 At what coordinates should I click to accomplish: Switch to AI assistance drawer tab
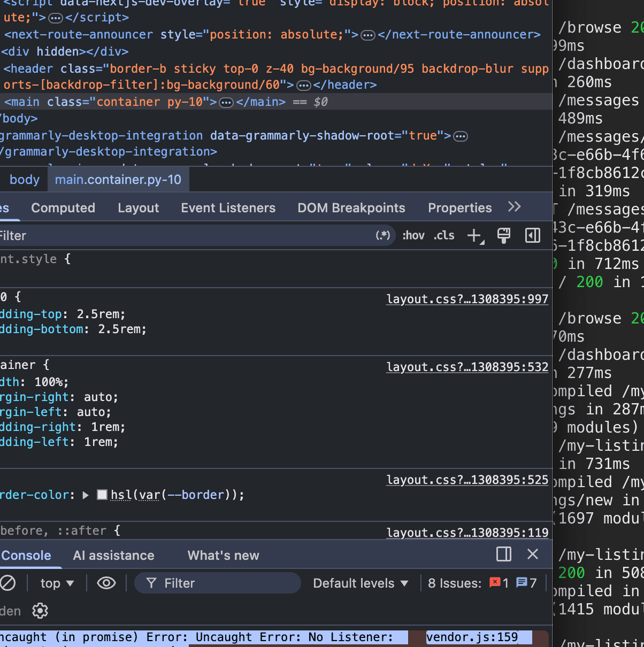click(x=114, y=556)
